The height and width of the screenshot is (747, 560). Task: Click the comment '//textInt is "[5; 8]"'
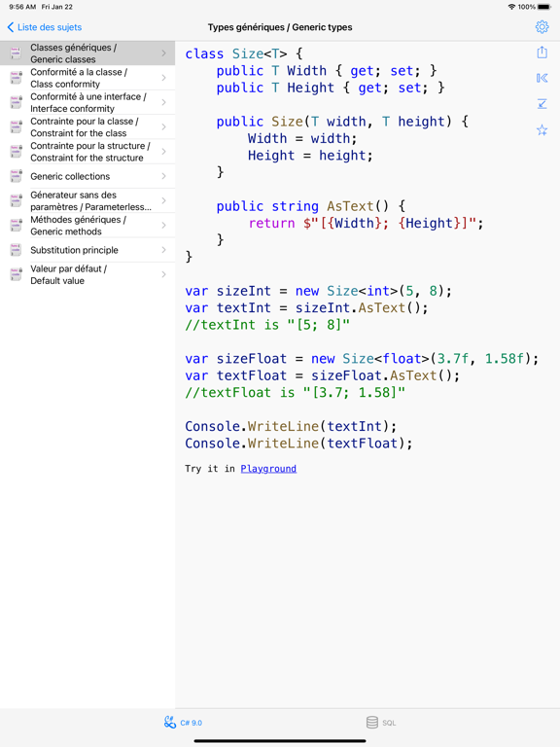[x=267, y=325]
